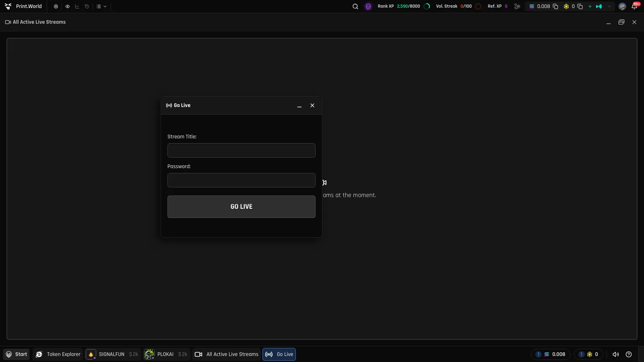
Task: Open the help question mark icon
Action: (629, 354)
